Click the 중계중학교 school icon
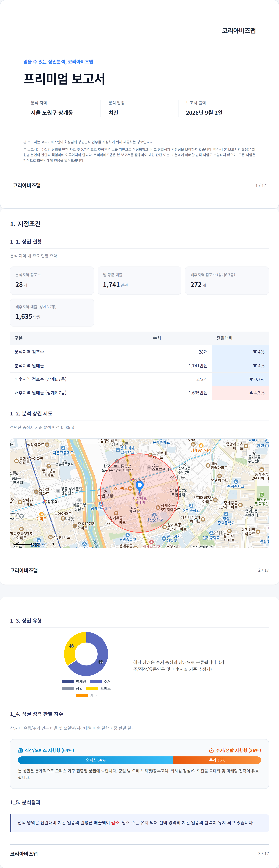 point(235,482)
